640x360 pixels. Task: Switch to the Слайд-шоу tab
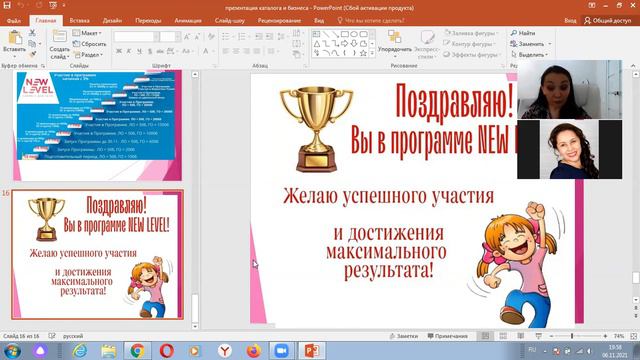click(230, 20)
